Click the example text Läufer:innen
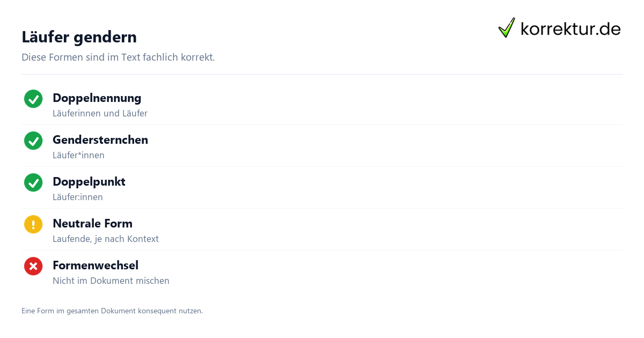This screenshot has width=644, height=338. (x=78, y=197)
